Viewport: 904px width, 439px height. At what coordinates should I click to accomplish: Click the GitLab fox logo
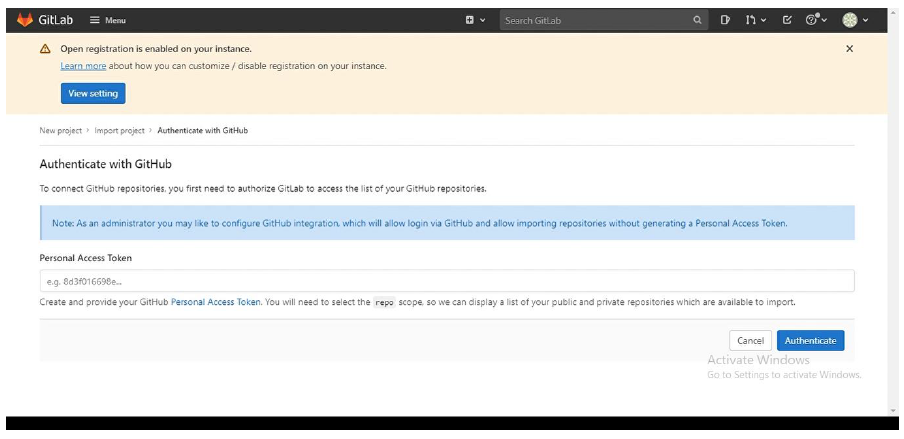25,20
